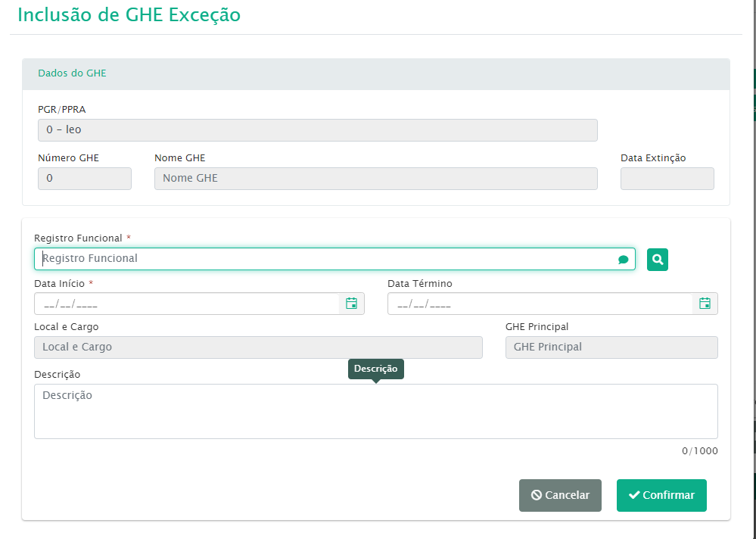Click the Número GHE field
756x539 pixels.
point(84,179)
